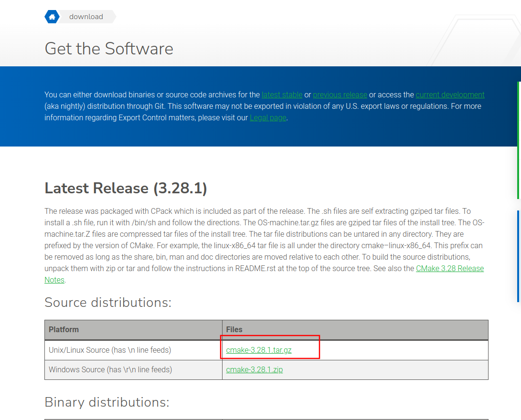Click the Platform column header
The height and width of the screenshot is (420, 521).
point(133,330)
